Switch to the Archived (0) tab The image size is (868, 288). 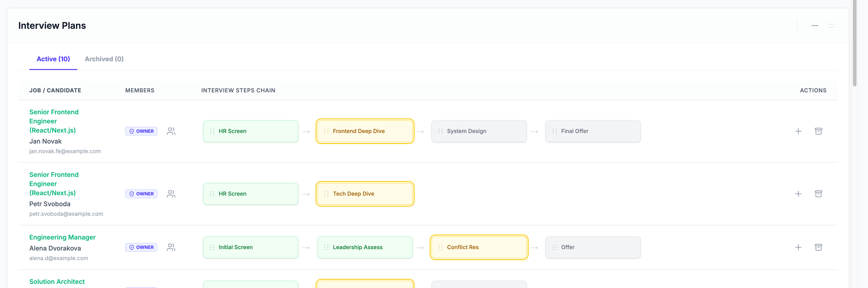[x=104, y=59]
